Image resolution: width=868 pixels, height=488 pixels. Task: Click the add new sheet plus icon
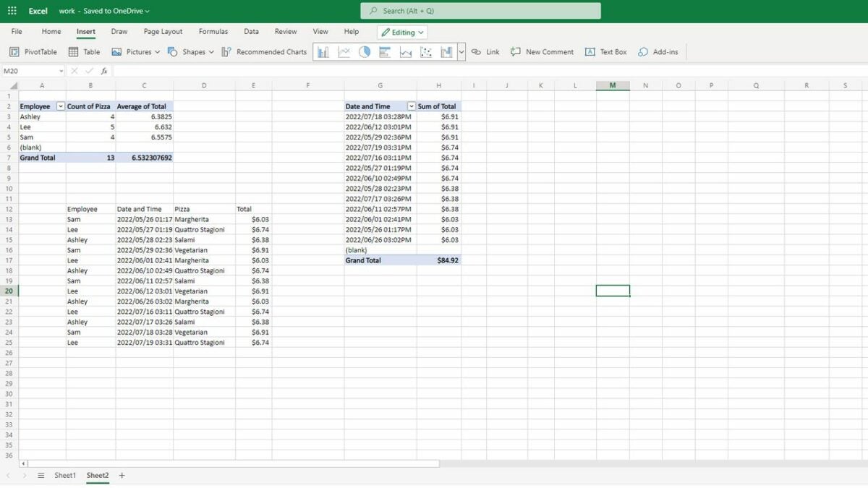(x=122, y=475)
